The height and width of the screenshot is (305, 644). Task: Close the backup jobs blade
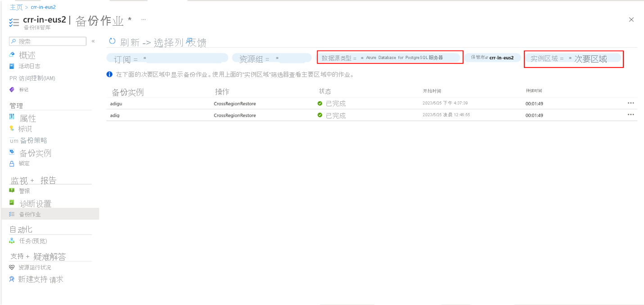pyautogui.click(x=631, y=19)
